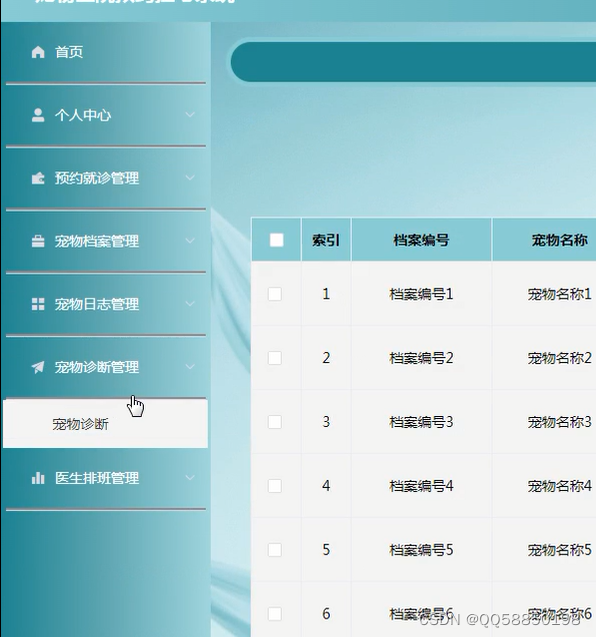
Task: Open the 宠物日志管理 menu label
Action: coord(97,304)
